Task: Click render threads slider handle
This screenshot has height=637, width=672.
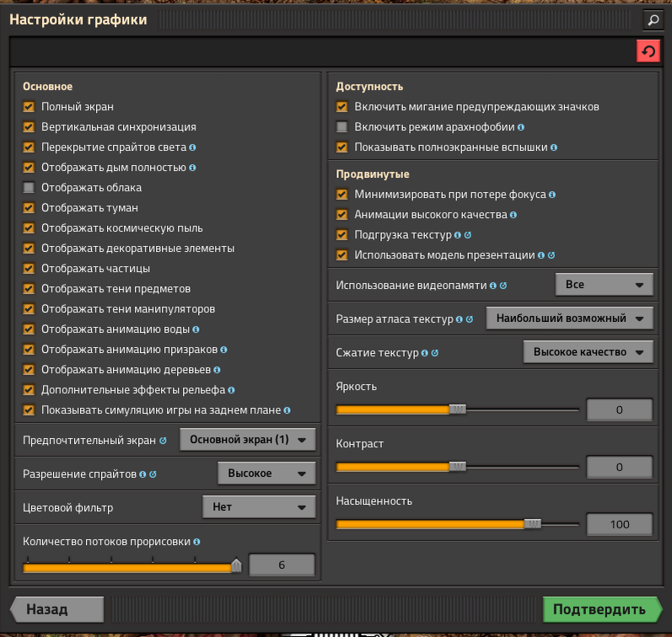Action: point(236,566)
